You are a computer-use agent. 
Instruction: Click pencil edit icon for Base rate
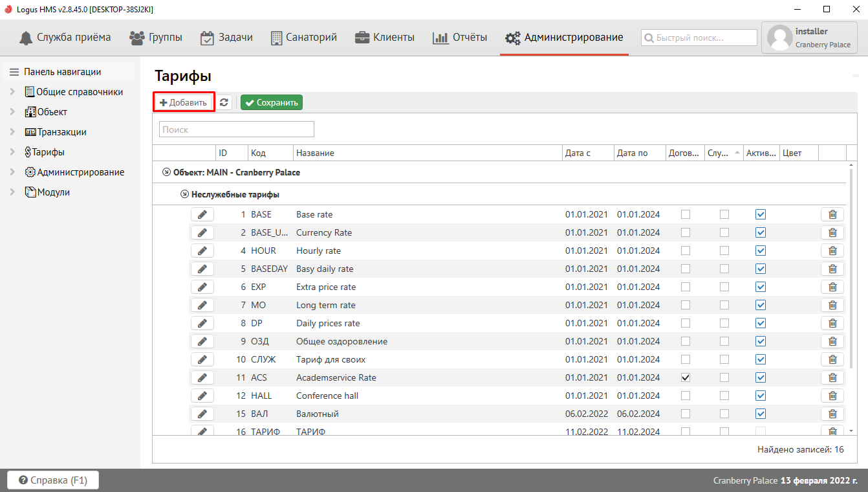click(202, 214)
